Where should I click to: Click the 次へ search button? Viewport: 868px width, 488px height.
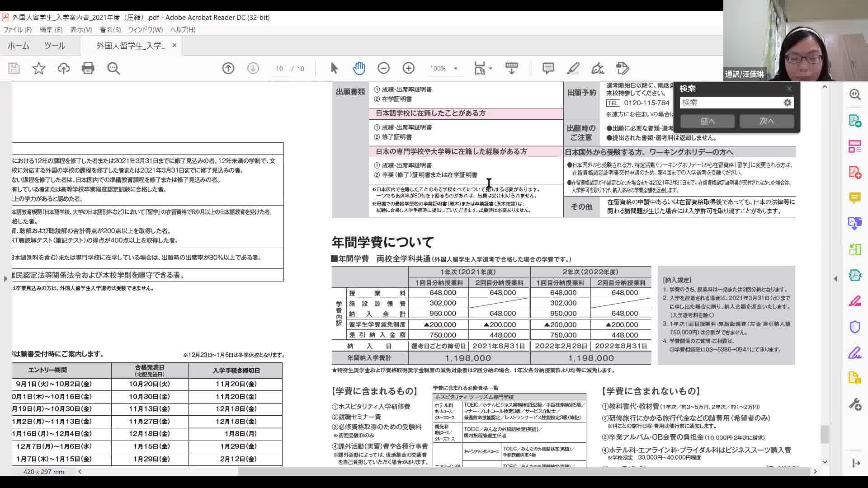tap(767, 121)
